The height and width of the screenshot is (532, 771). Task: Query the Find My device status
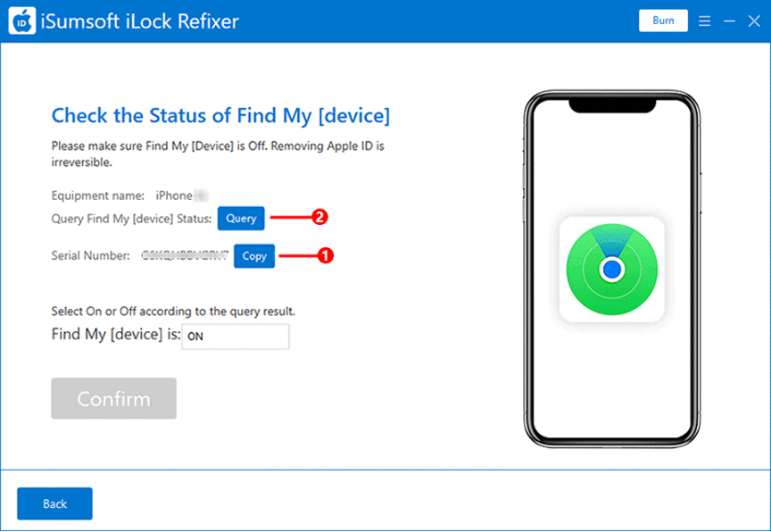pyautogui.click(x=241, y=219)
